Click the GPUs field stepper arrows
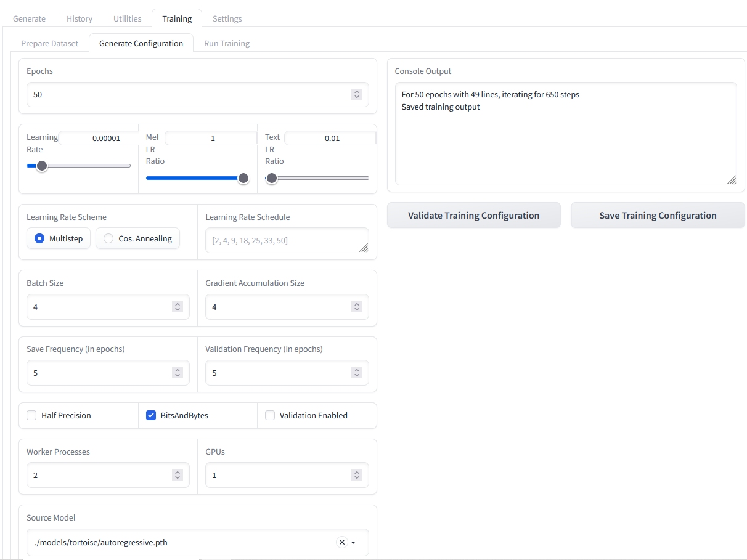Screen dimensions: 747x560 click(356, 475)
